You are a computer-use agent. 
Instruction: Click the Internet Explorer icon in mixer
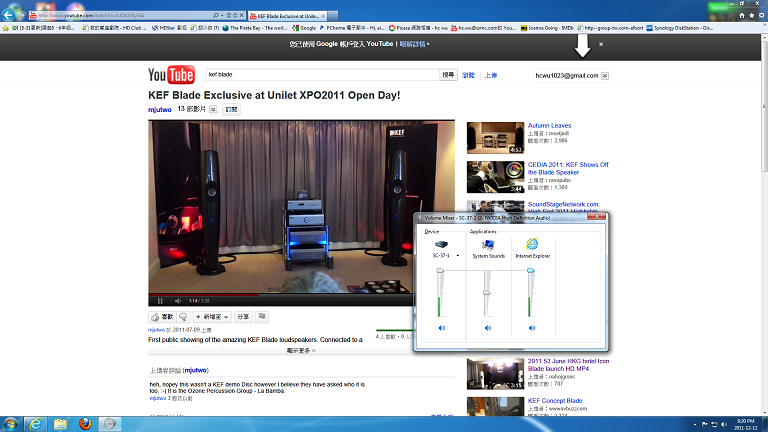tap(532, 244)
